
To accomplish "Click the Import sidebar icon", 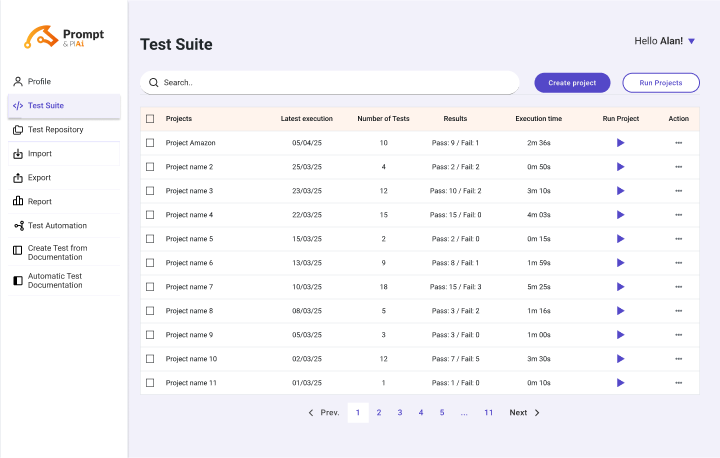I will (18, 154).
